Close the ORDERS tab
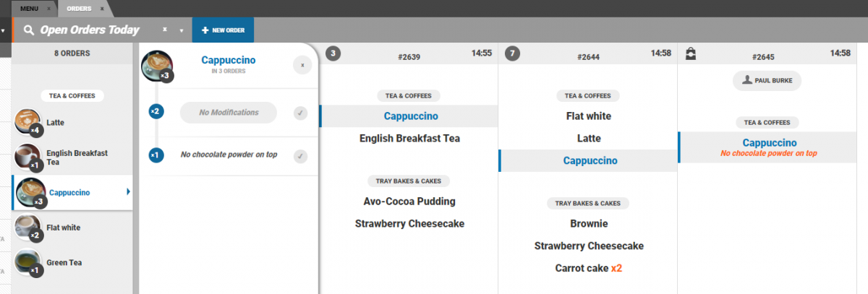 point(102,9)
